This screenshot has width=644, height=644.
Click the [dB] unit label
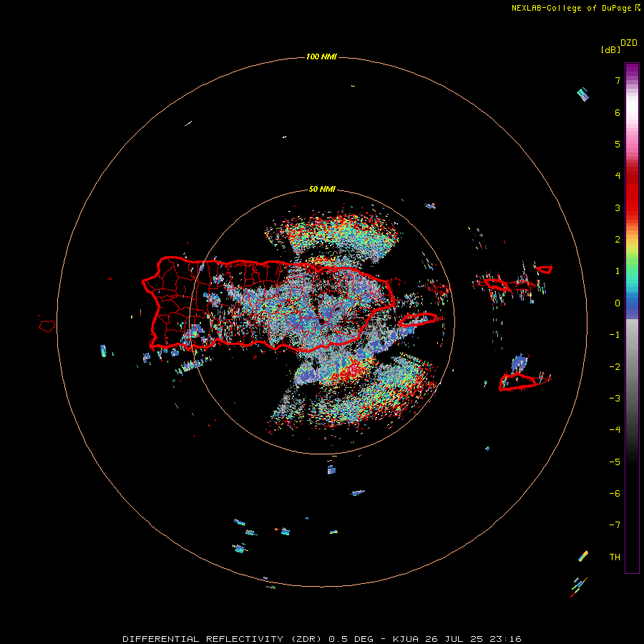click(x=611, y=50)
